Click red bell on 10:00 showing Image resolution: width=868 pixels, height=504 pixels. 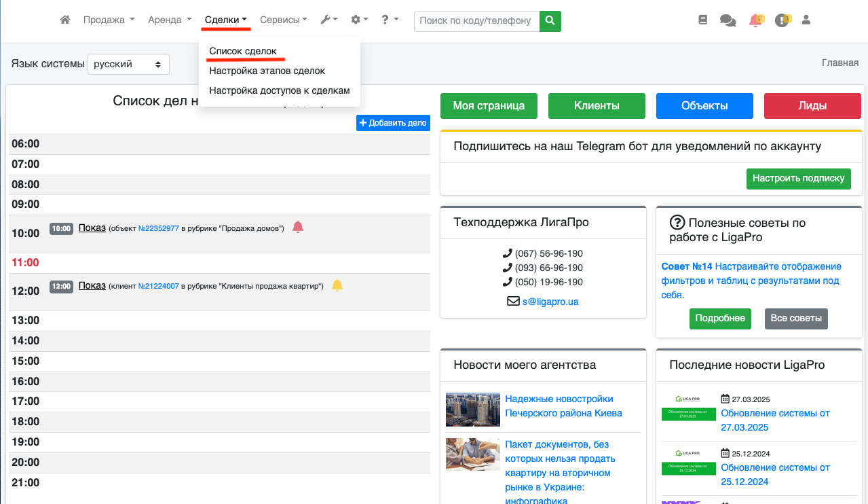297,227
